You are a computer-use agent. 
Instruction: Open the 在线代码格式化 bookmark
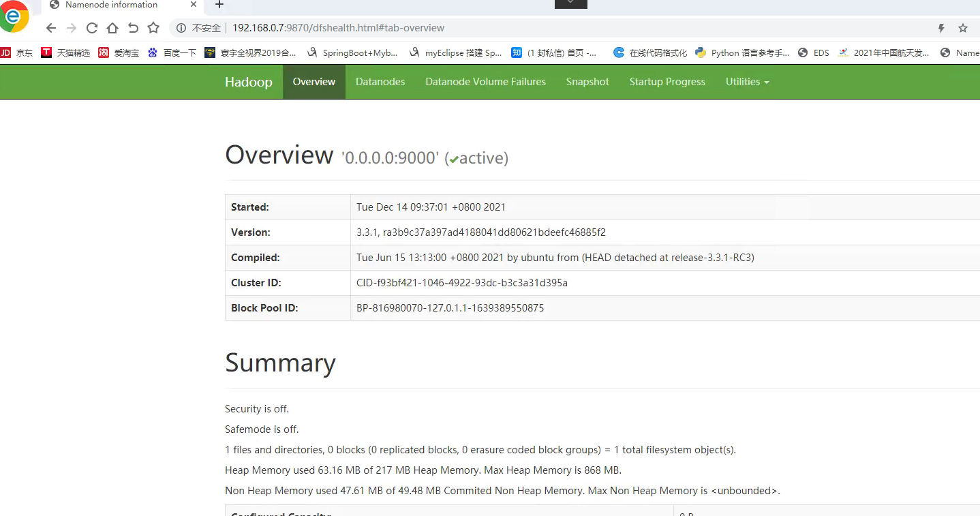[650, 52]
